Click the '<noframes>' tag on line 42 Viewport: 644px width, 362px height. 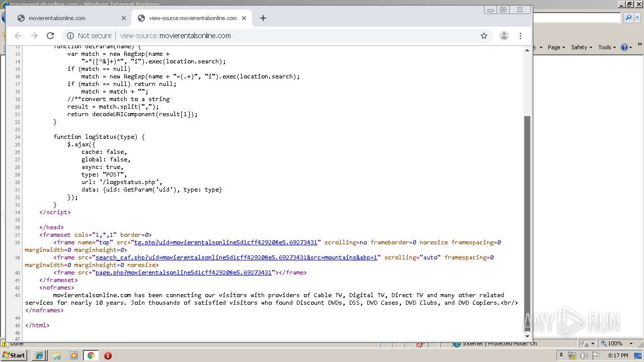coord(57,288)
